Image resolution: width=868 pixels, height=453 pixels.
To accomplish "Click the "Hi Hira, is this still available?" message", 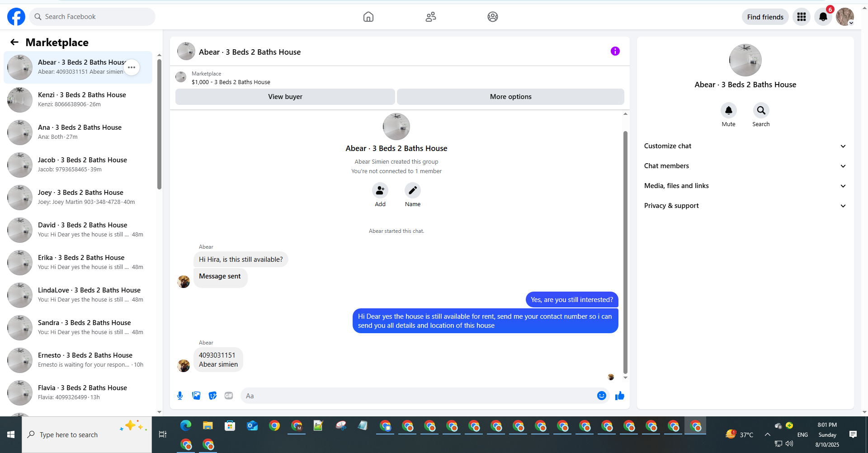I will (241, 260).
